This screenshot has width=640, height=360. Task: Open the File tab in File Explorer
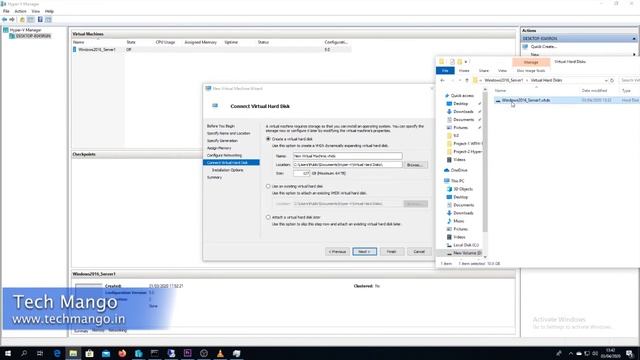click(x=445, y=71)
